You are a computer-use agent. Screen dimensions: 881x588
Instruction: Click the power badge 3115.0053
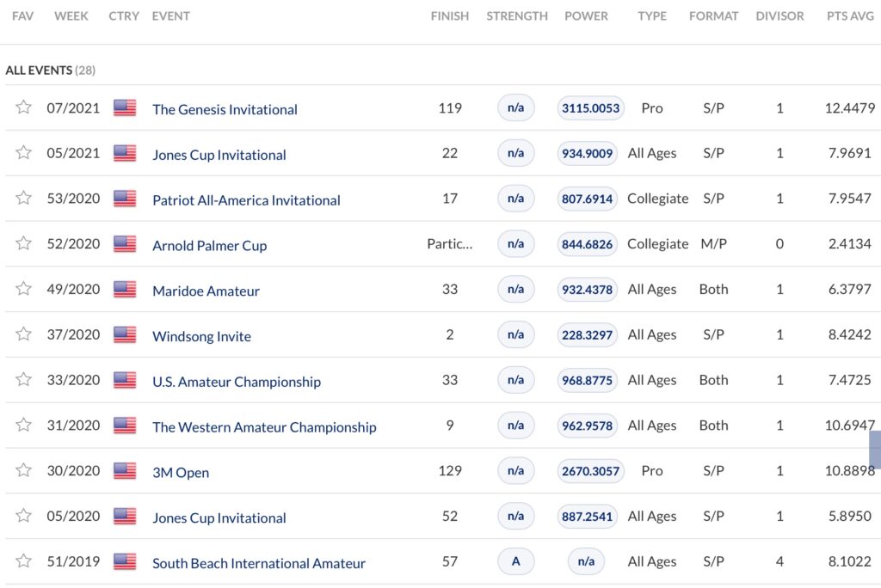(x=589, y=108)
